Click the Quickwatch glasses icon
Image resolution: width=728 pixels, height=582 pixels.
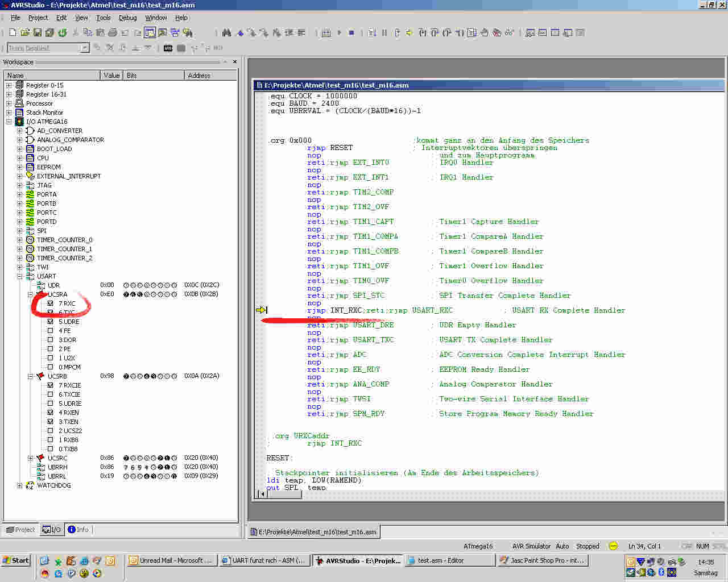pos(509,33)
